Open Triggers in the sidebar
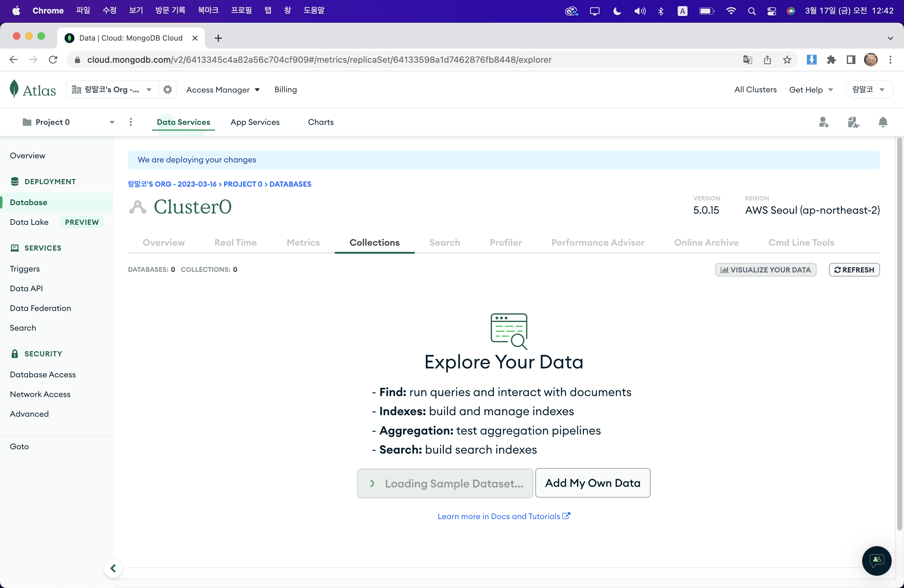This screenshot has width=904, height=588. [x=25, y=269]
